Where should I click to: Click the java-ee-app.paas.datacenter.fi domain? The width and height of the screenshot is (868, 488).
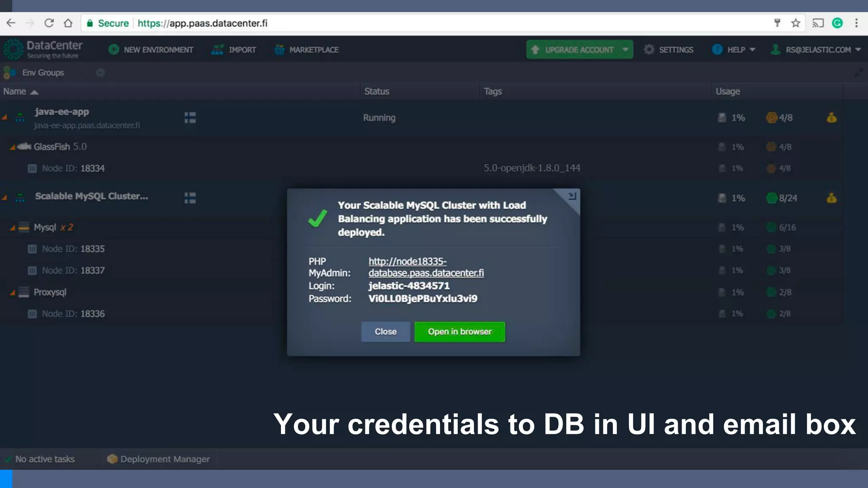click(x=87, y=126)
